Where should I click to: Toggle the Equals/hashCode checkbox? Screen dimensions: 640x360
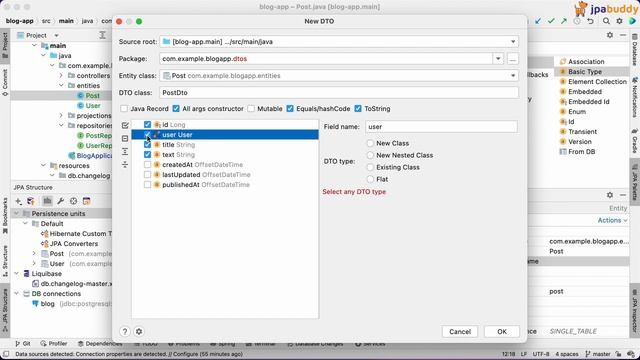point(290,109)
